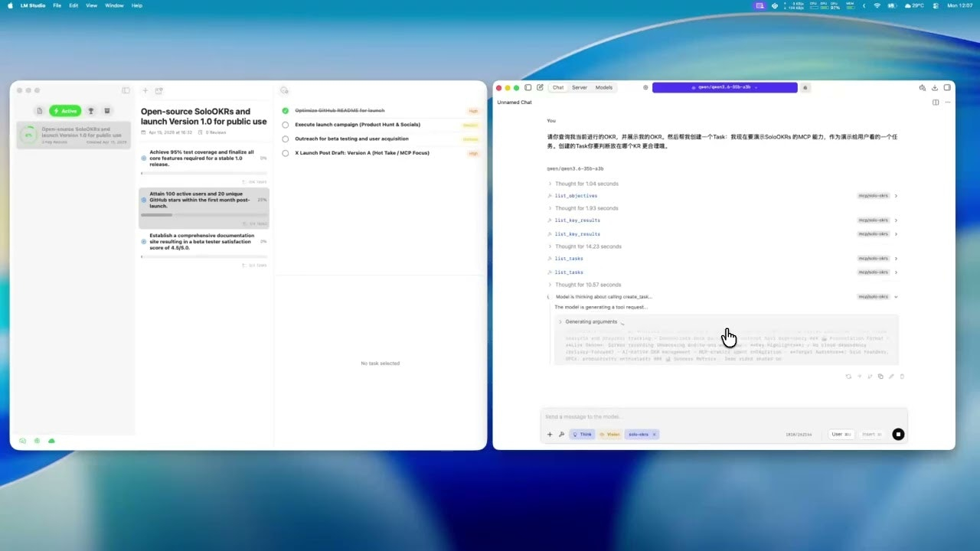Open the Edit menu in menu bar
Screen dimensions: 980x551
(73, 5)
